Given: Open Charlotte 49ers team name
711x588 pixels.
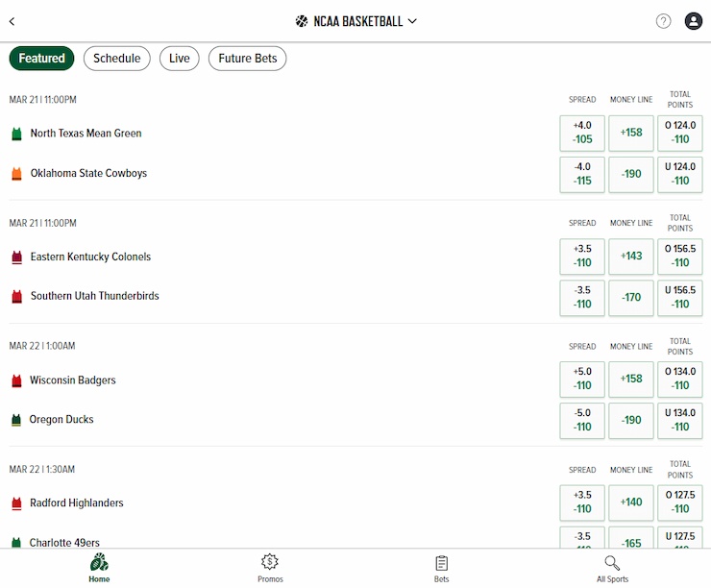Looking at the screenshot, I should point(64,543).
